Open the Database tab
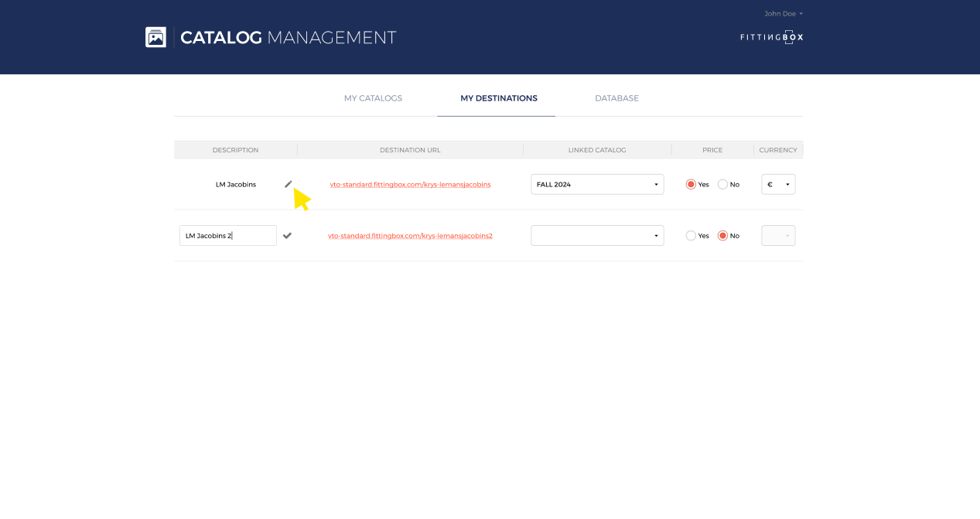980x519 pixels. [616, 98]
